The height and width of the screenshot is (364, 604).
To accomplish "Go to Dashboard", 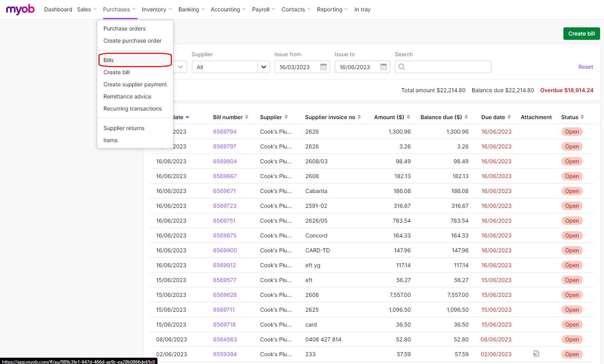I will pos(58,9).
